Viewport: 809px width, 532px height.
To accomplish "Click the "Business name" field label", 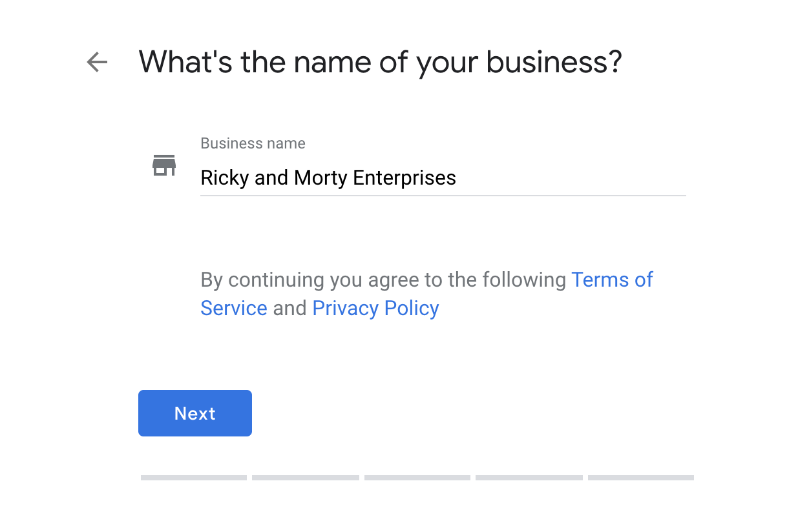I will (x=253, y=143).
